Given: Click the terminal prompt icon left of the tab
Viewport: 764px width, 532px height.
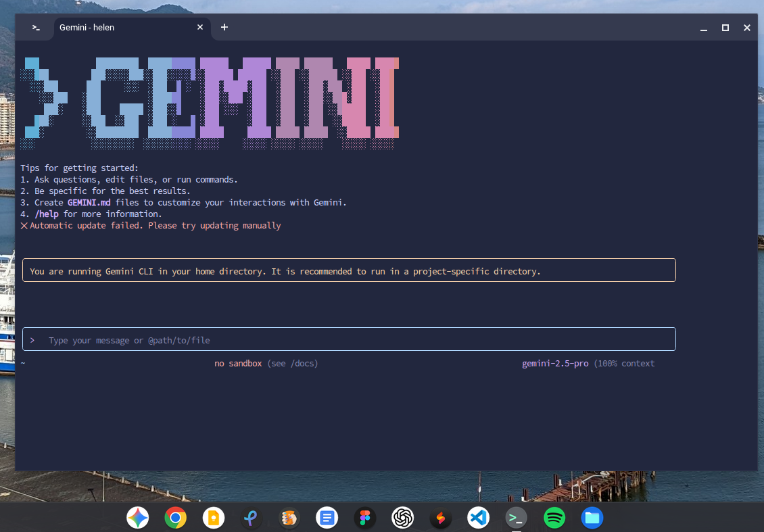Looking at the screenshot, I should click(x=36, y=28).
